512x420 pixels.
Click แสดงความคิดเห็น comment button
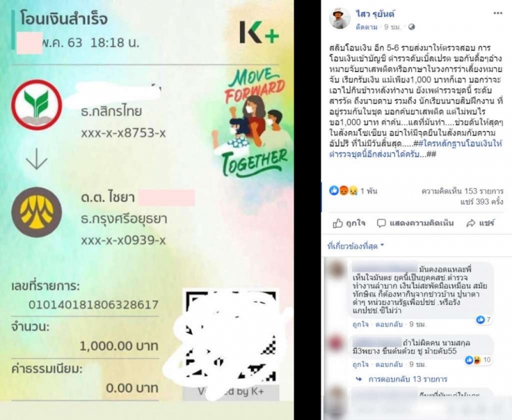[415, 223]
